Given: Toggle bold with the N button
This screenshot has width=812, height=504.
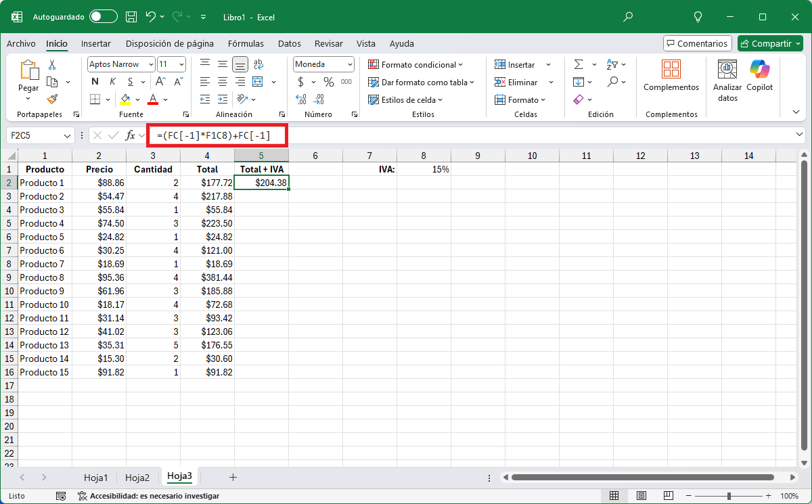Looking at the screenshot, I should 95,82.
